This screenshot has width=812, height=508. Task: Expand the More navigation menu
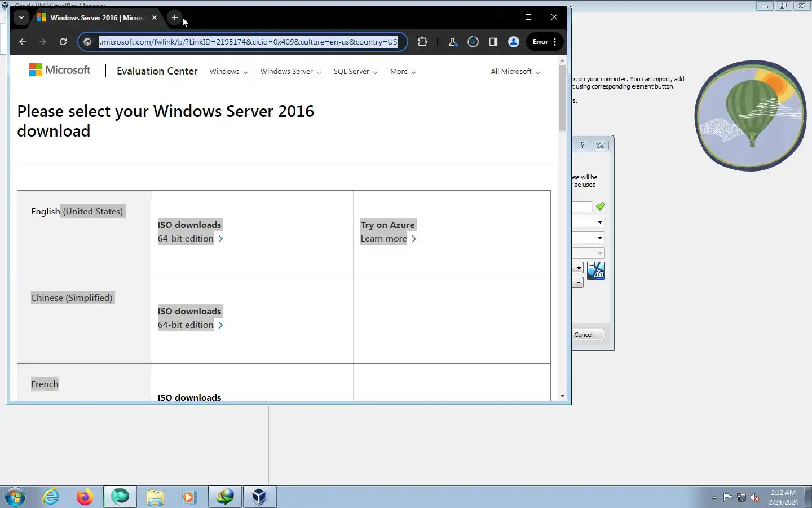[x=403, y=72]
